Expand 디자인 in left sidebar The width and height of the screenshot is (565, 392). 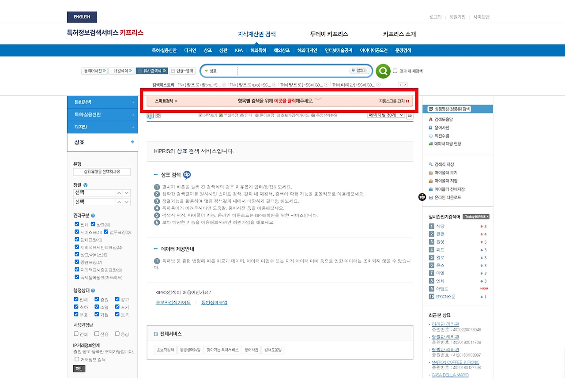[102, 127]
